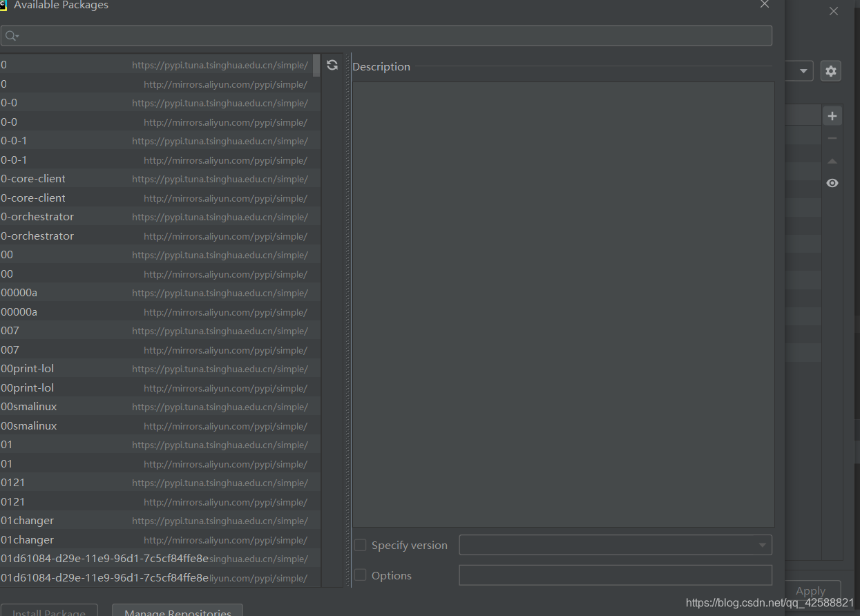Close the background settings window
This screenshot has height=616, width=860.
834,11
